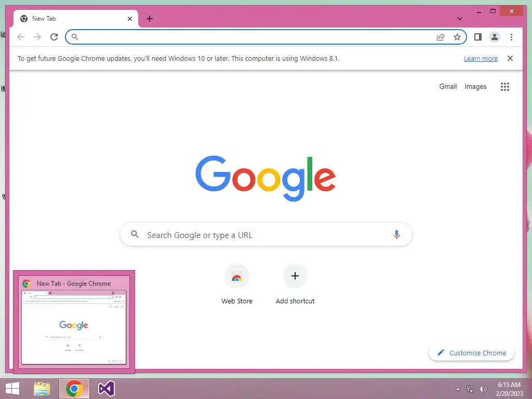Select the New Tab tab
The image size is (532, 399).
coord(76,19)
